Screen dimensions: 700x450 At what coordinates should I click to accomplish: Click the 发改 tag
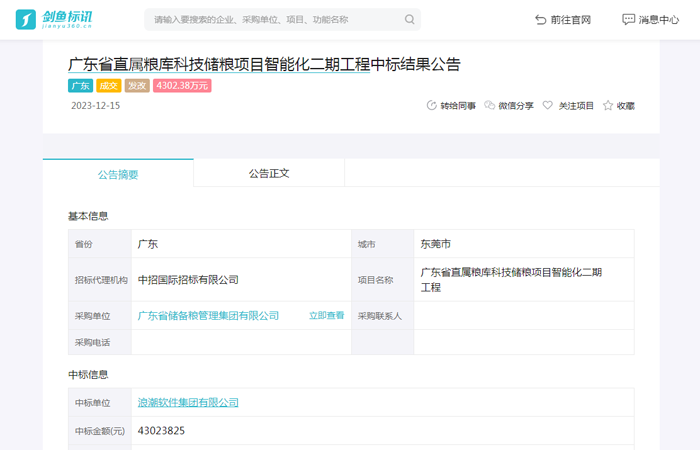coord(137,86)
